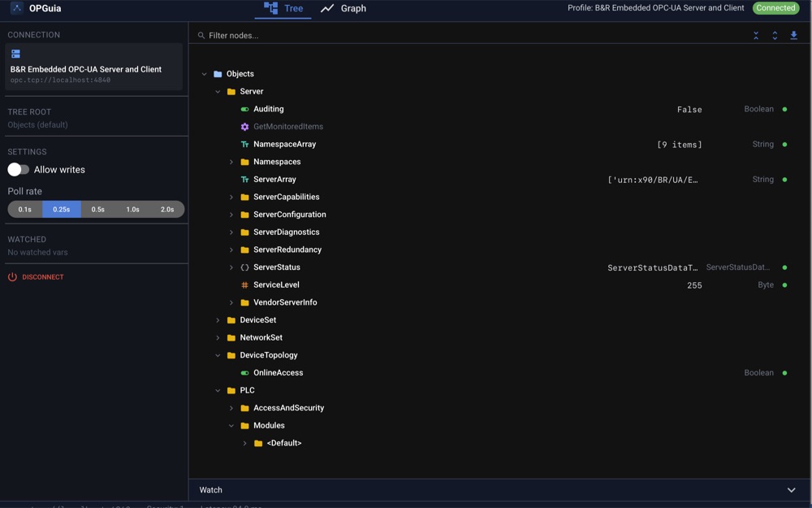This screenshot has height=508, width=812.
Task: Click the DISCONNECT button
Action: (x=36, y=277)
